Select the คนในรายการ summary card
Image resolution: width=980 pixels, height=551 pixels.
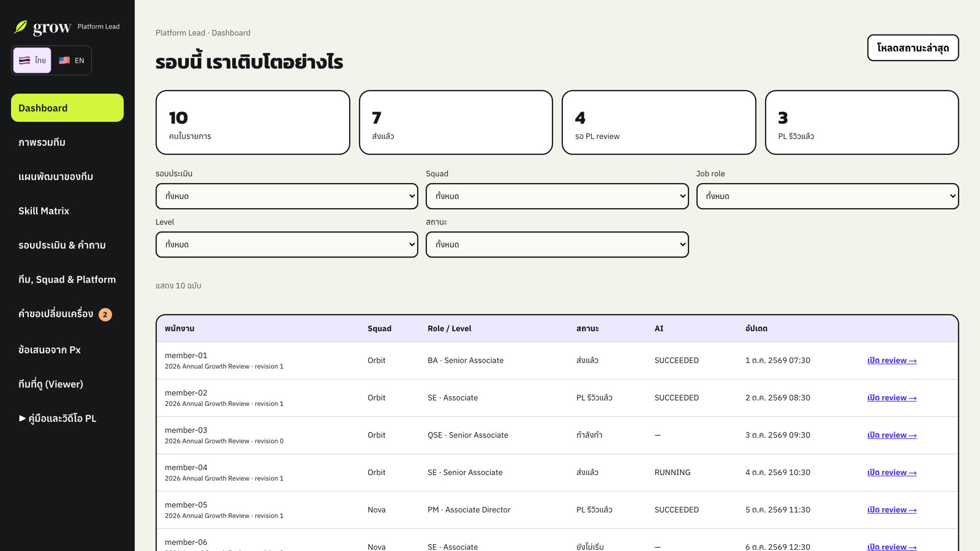pyautogui.click(x=252, y=122)
